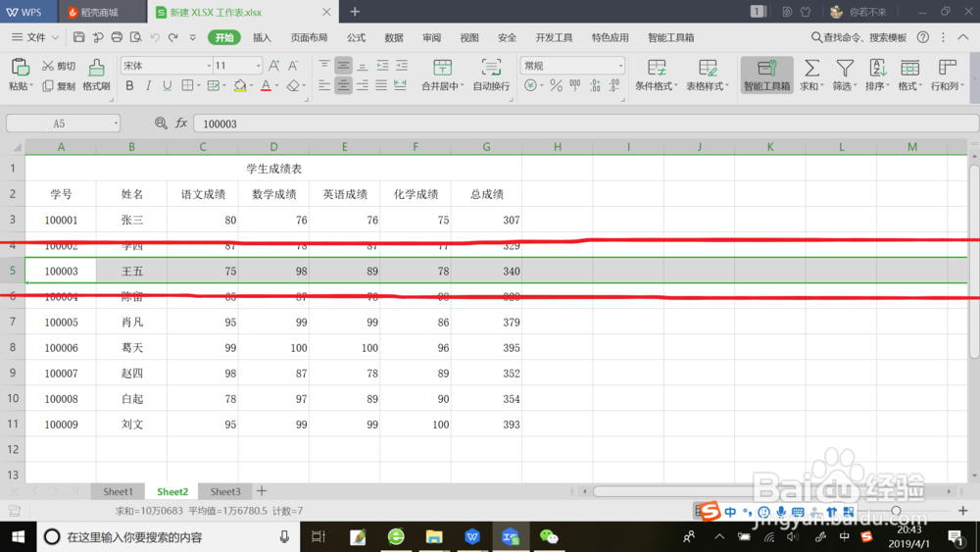
Task: Apply percent style format
Action: [556, 85]
